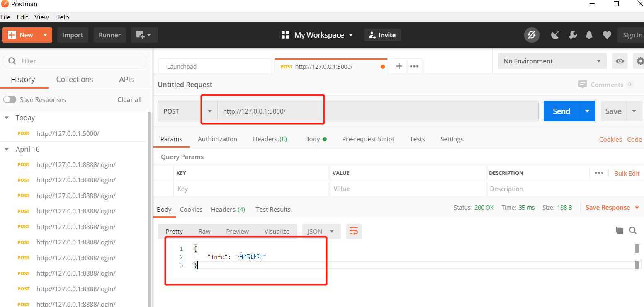Image resolution: width=644 pixels, height=307 pixels.
Task: Switch to the History sidebar tab
Action: click(23, 80)
